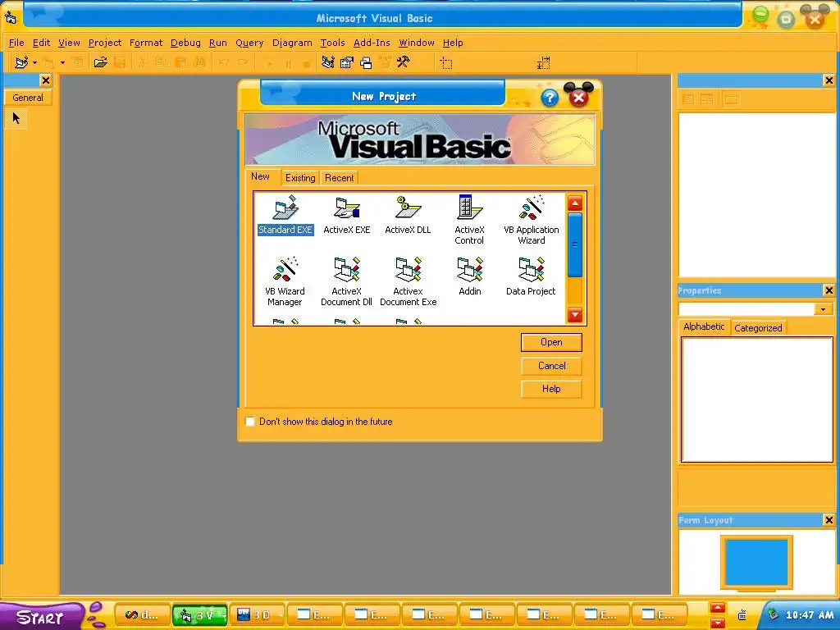This screenshot has height=630, width=840.
Task: Click the Help button in dialog
Action: 551,389
